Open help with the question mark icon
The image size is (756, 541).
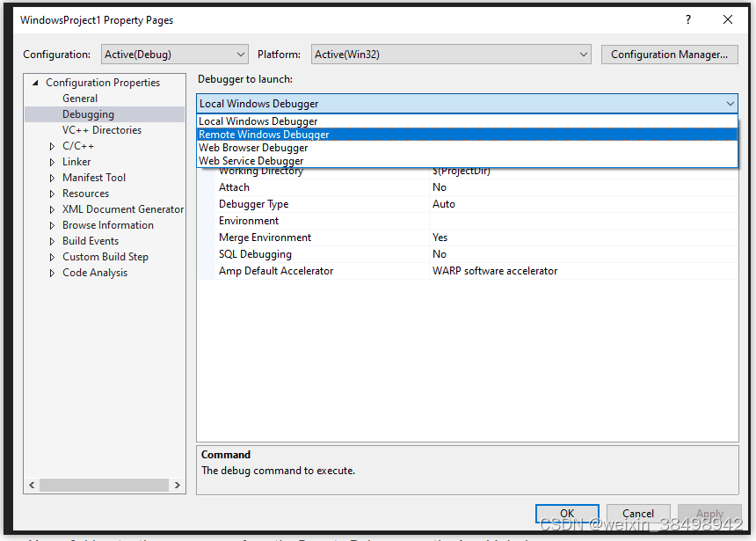point(688,19)
